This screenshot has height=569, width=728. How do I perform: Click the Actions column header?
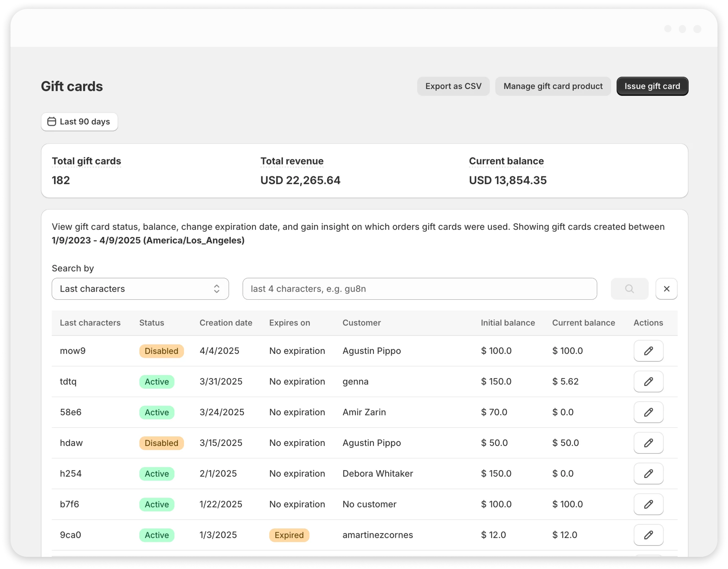coord(648,323)
